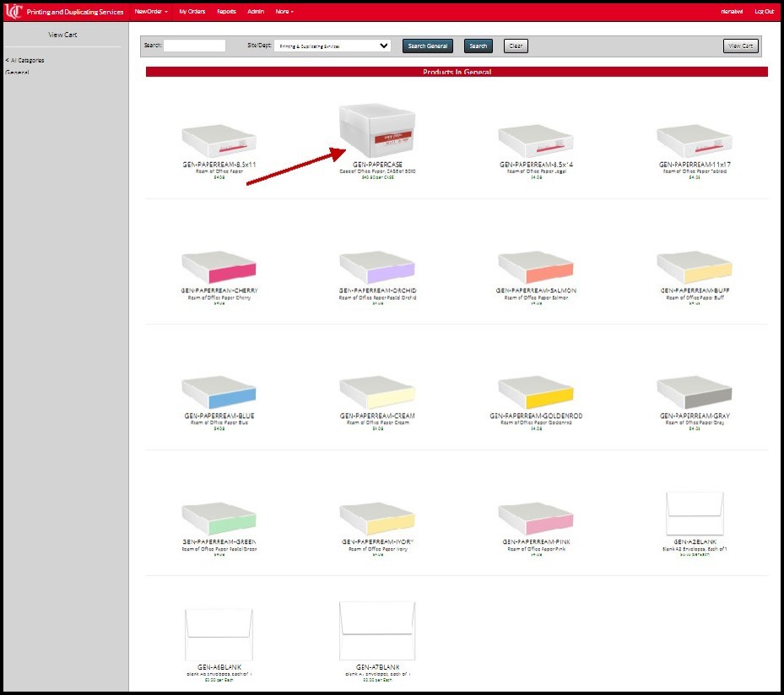Screen dimensions: 784x695
Task: Click Log Out at top right
Action: click(764, 11)
